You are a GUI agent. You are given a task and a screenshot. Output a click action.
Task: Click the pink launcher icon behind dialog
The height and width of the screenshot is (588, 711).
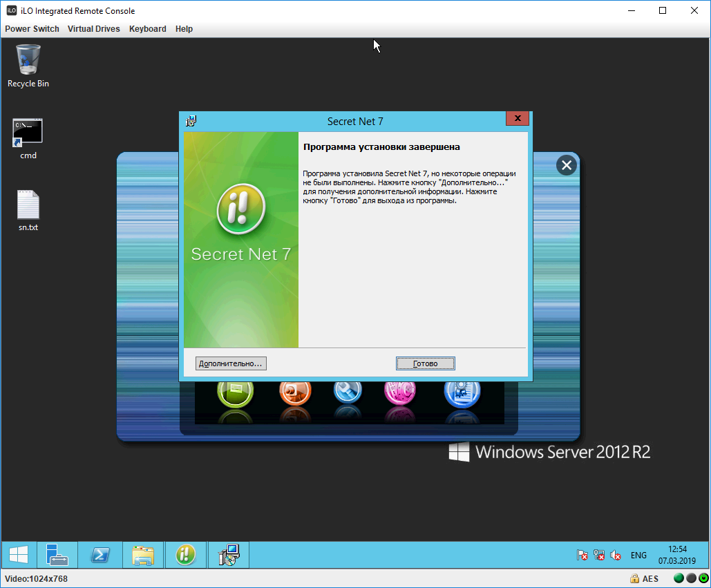tap(400, 392)
